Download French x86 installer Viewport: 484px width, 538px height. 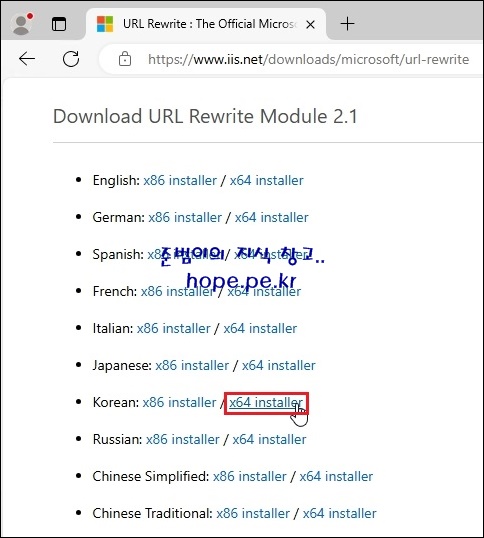tap(177, 292)
